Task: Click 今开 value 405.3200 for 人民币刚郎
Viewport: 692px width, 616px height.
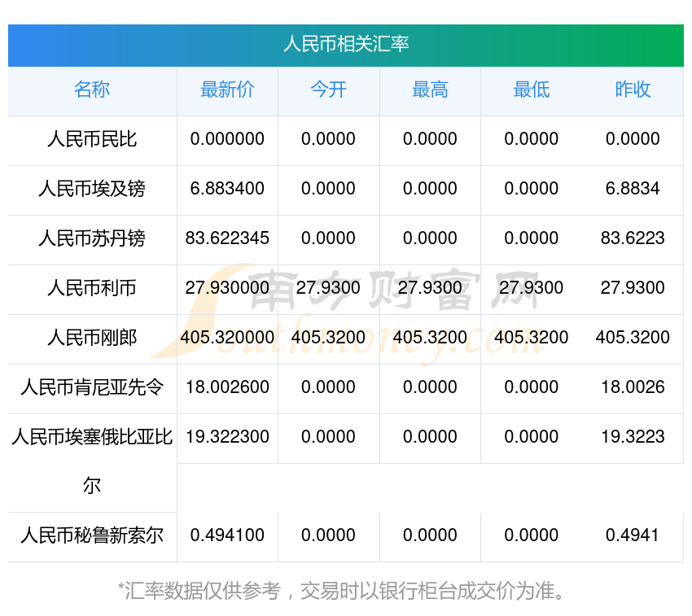Action: coord(328,338)
